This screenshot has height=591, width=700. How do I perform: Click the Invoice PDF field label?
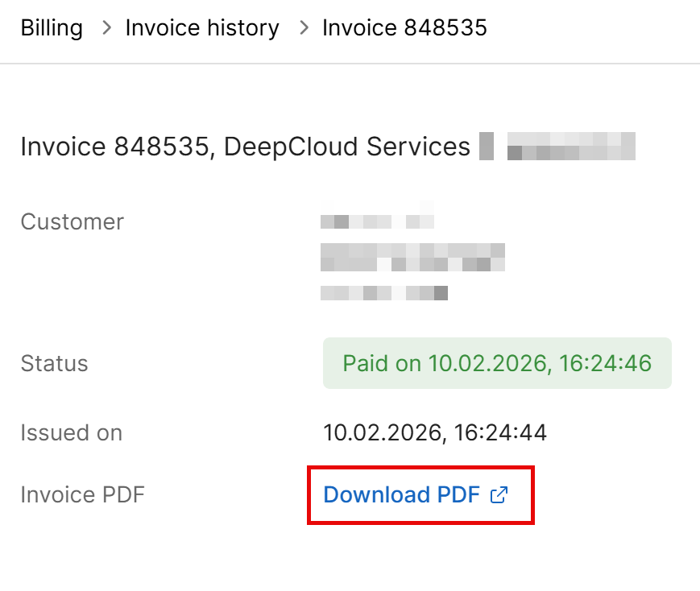(x=82, y=494)
